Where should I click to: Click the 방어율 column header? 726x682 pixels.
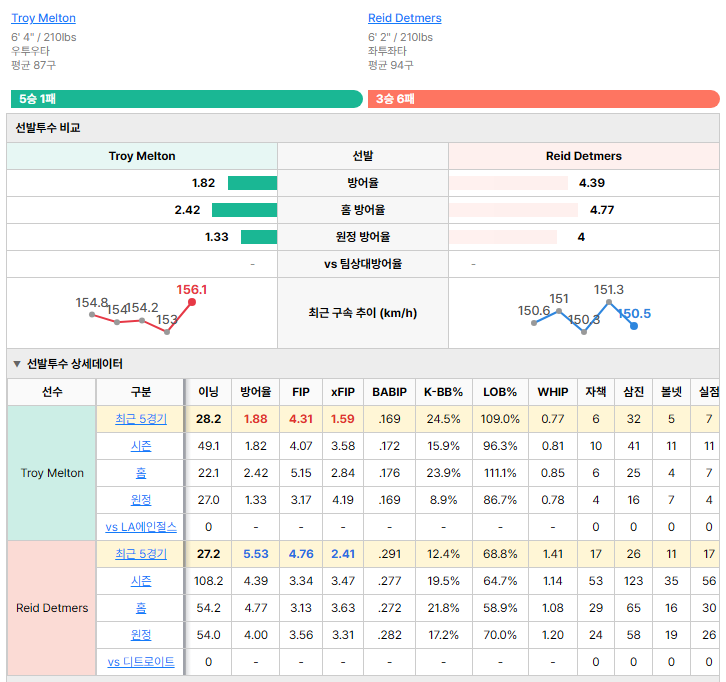[x=256, y=392]
